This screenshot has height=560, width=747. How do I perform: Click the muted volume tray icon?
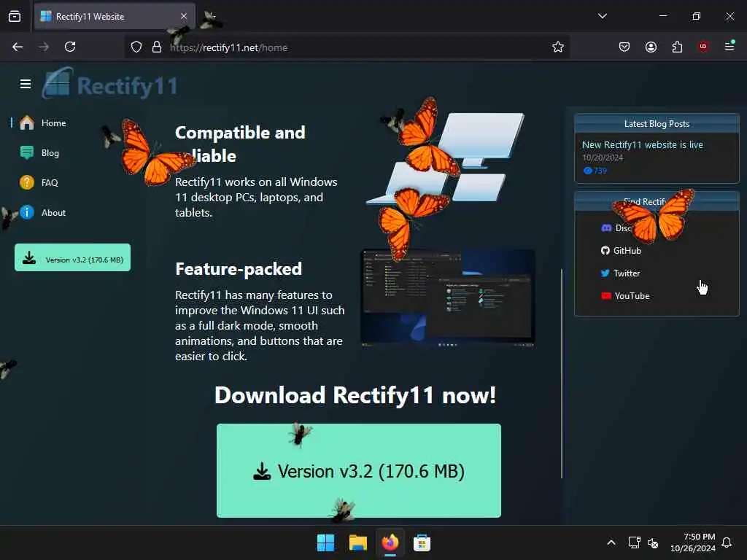653,542
